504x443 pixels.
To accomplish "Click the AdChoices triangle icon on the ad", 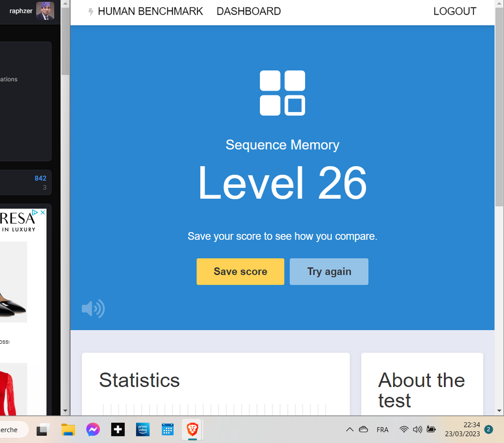I will point(36,212).
